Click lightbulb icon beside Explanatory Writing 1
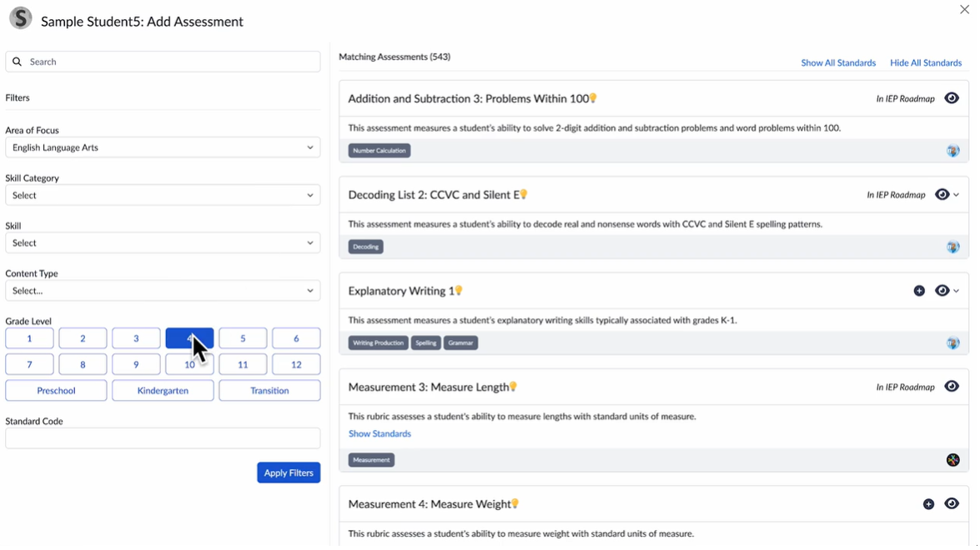980x550 pixels. click(459, 291)
